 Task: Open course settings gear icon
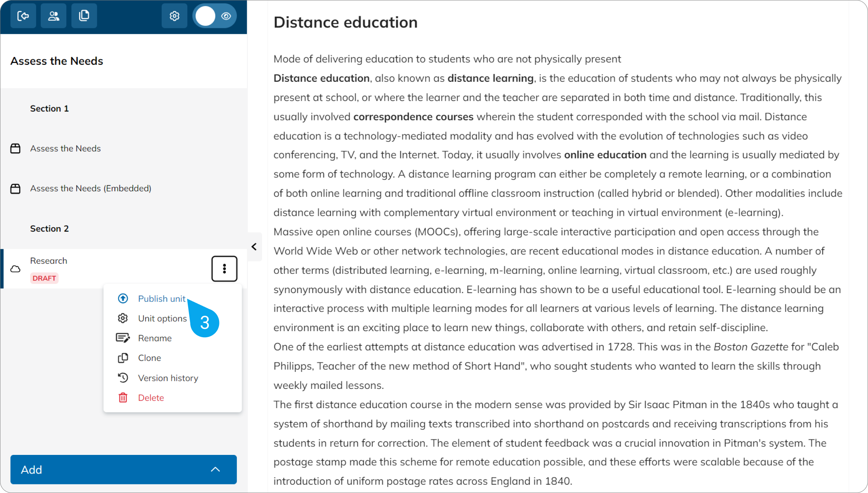tap(174, 16)
